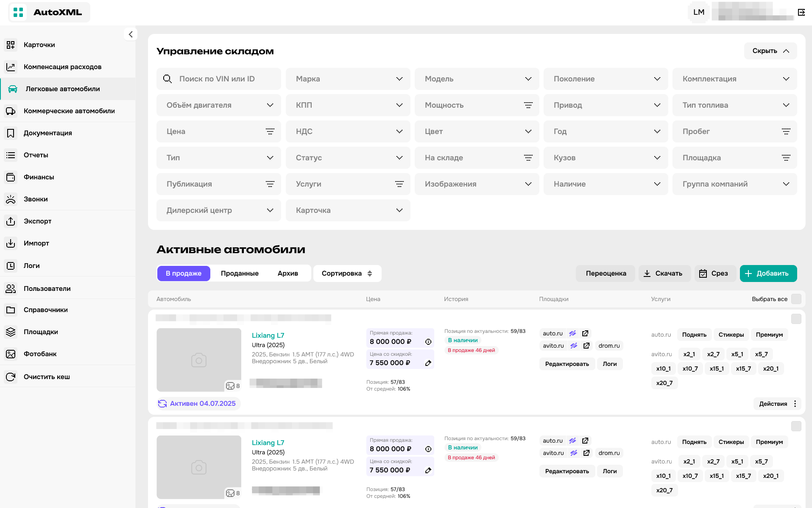Click the info icon next to 8 000 000 ₽ in the first car row

[x=428, y=342]
